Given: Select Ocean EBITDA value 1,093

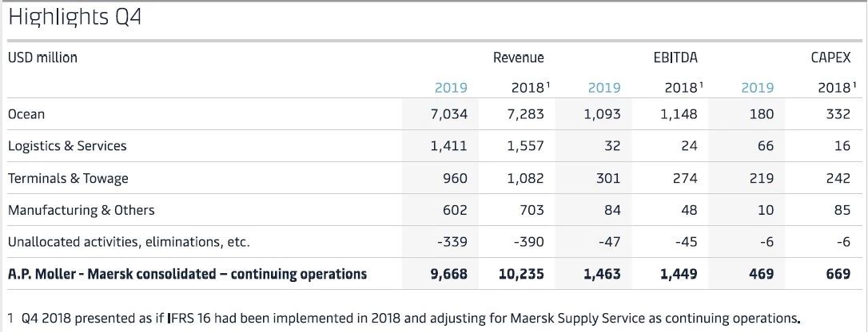Looking at the screenshot, I should (602, 114).
